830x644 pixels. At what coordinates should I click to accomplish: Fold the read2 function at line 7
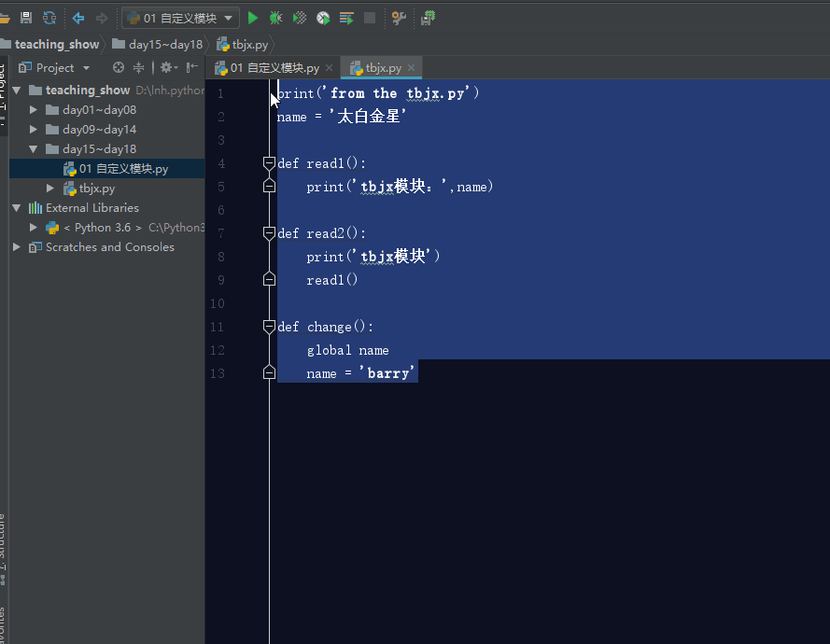point(269,232)
